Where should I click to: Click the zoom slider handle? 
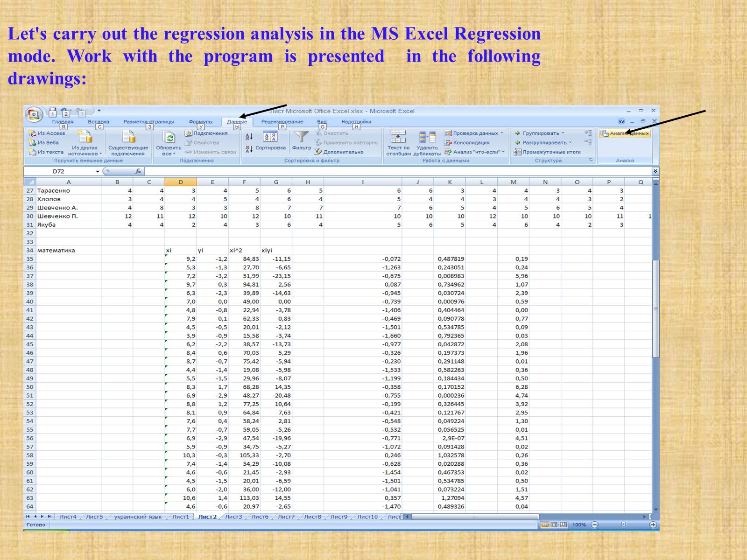click(623, 525)
